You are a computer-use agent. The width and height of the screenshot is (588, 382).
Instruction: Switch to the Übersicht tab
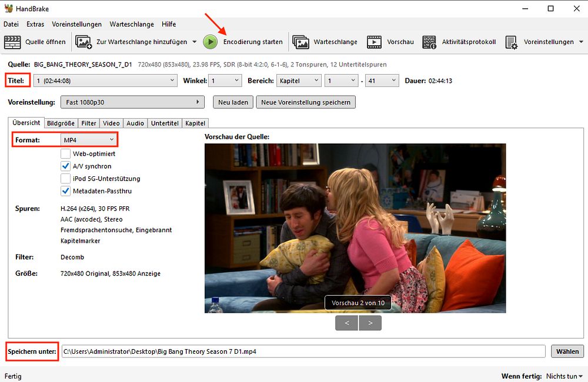pyautogui.click(x=26, y=123)
